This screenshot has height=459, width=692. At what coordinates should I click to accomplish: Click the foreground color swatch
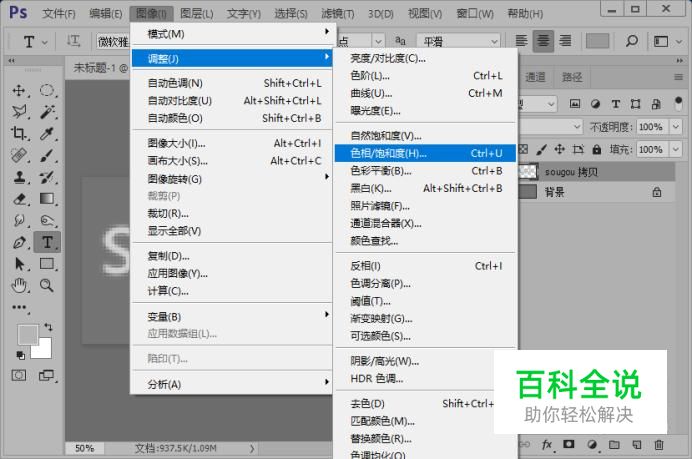[x=27, y=335]
